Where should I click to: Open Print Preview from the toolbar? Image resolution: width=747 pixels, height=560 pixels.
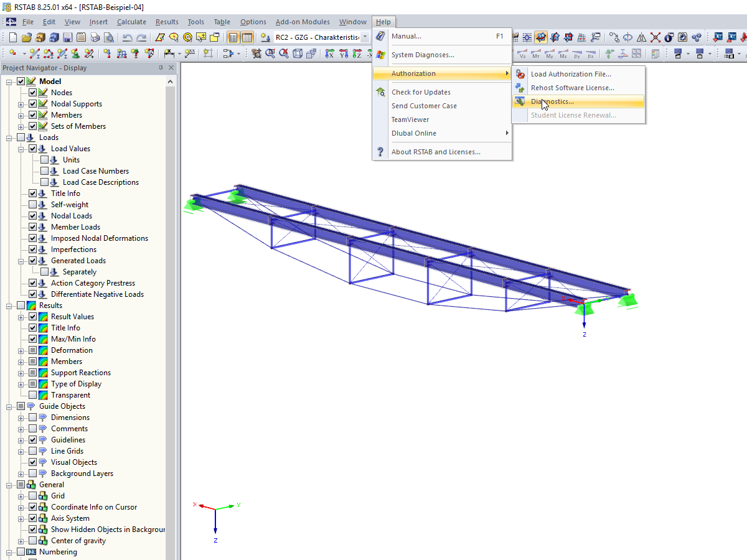click(108, 37)
